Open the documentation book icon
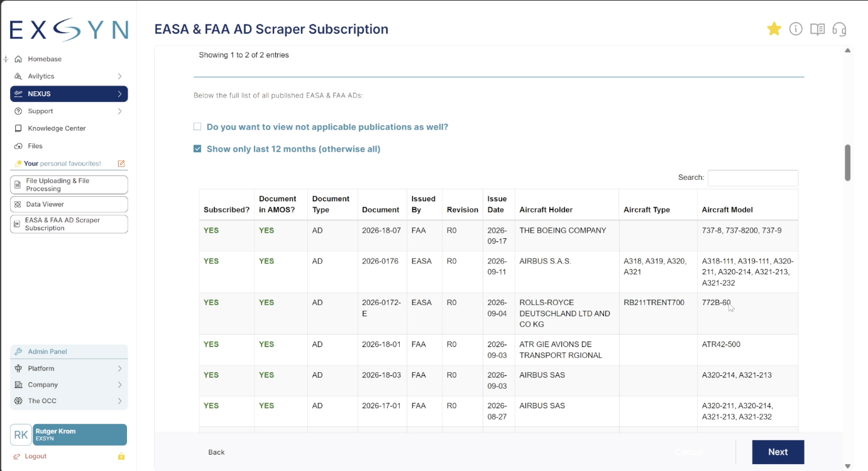 (x=817, y=29)
